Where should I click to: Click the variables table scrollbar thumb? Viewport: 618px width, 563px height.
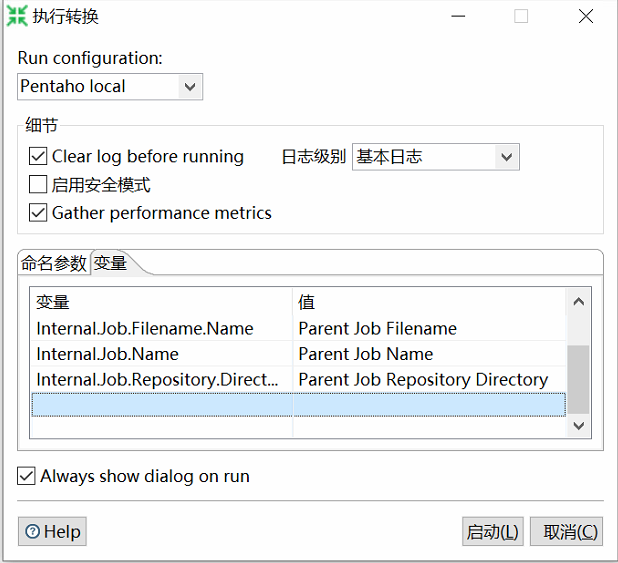[579, 379]
